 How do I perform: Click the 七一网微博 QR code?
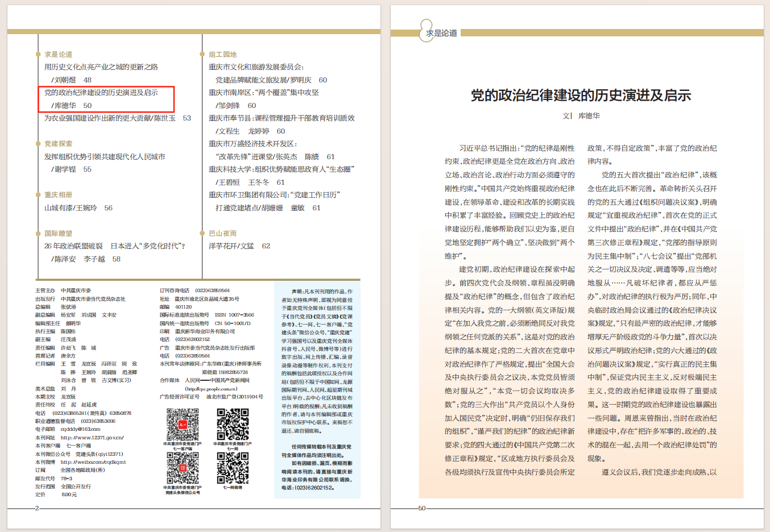233,468
